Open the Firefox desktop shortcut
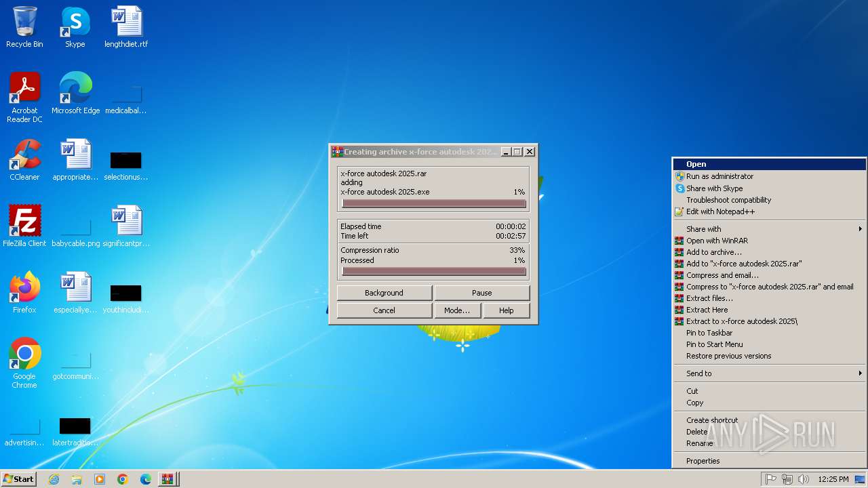The image size is (868, 488). [24, 293]
